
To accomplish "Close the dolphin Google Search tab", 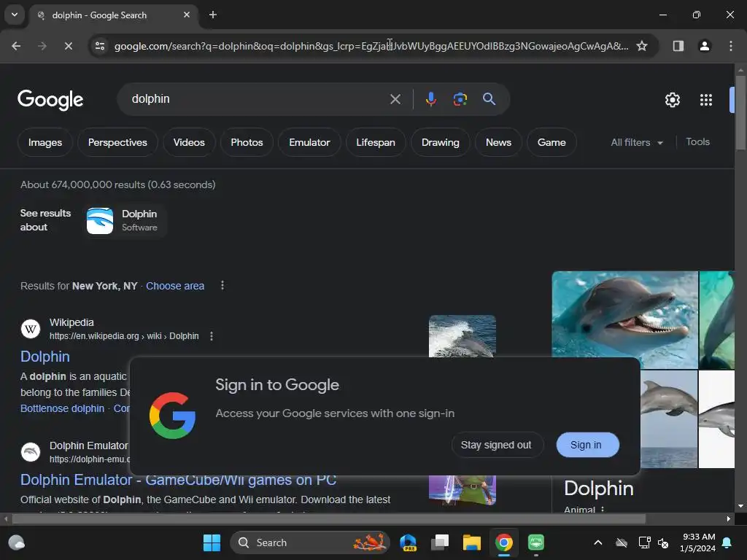I will click(187, 15).
